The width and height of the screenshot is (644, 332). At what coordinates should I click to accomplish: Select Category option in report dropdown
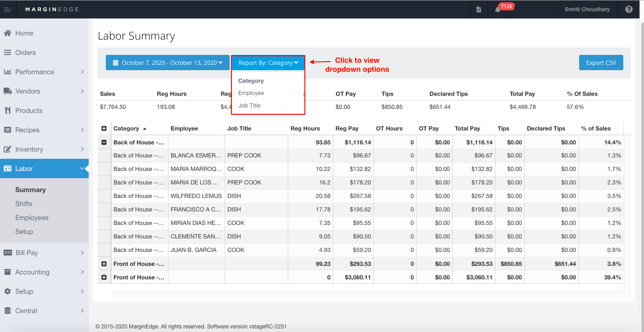tap(251, 81)
